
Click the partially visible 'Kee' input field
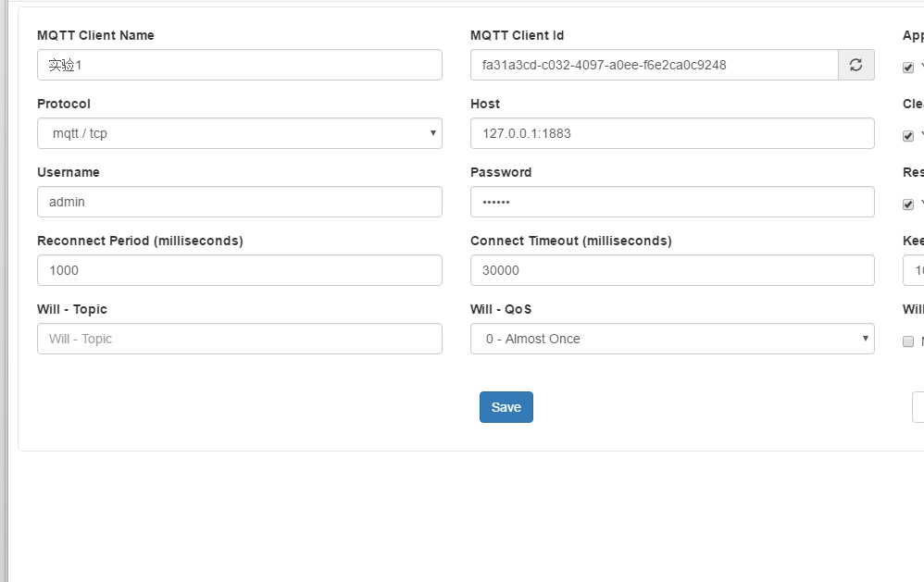(x=914, y=270)
